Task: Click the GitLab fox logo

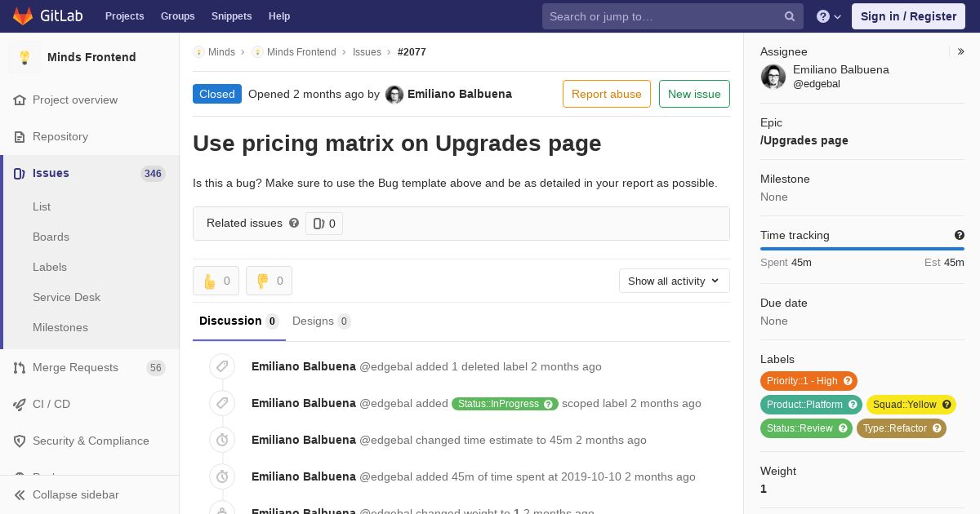Action: click(23, 16)
